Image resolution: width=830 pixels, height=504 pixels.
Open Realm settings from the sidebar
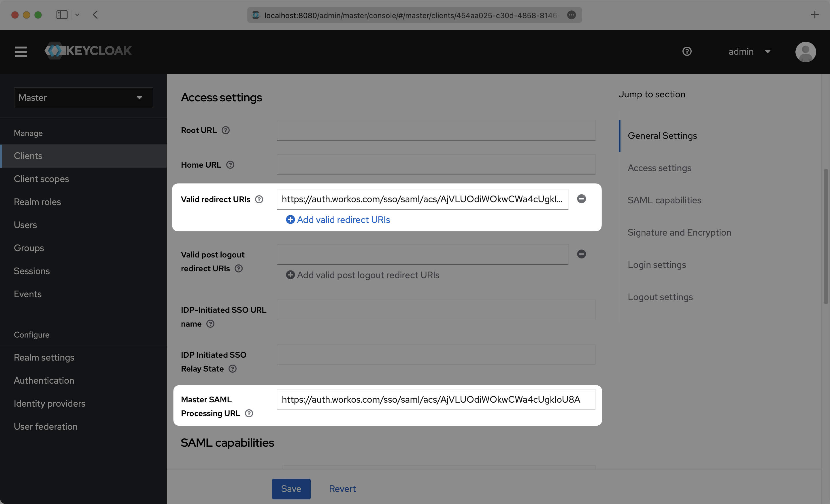click(44, 357)
